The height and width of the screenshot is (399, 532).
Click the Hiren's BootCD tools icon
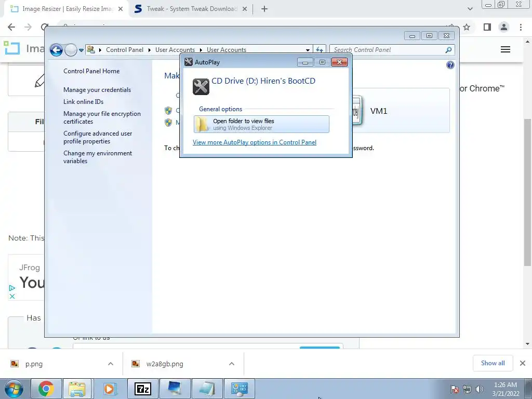[x=201, y=87]
